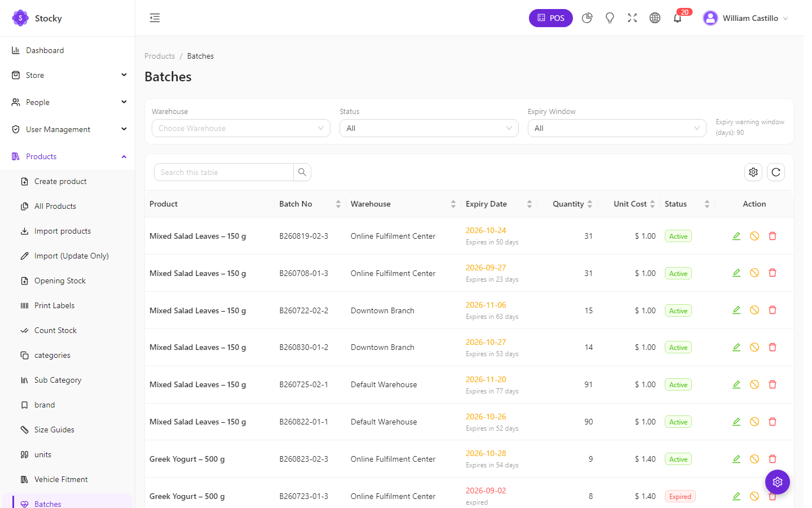
Task: Block batch B260725-02-1
Action: 754,384
